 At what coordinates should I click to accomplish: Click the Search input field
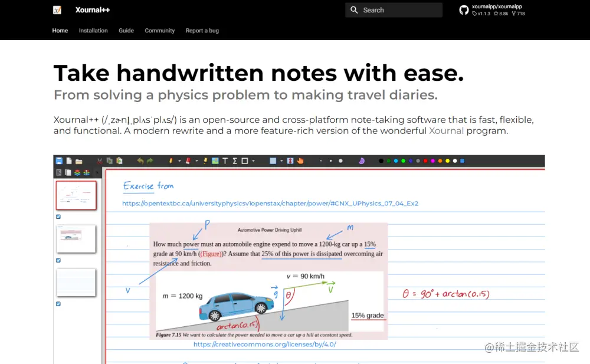(x=394, y=10)
